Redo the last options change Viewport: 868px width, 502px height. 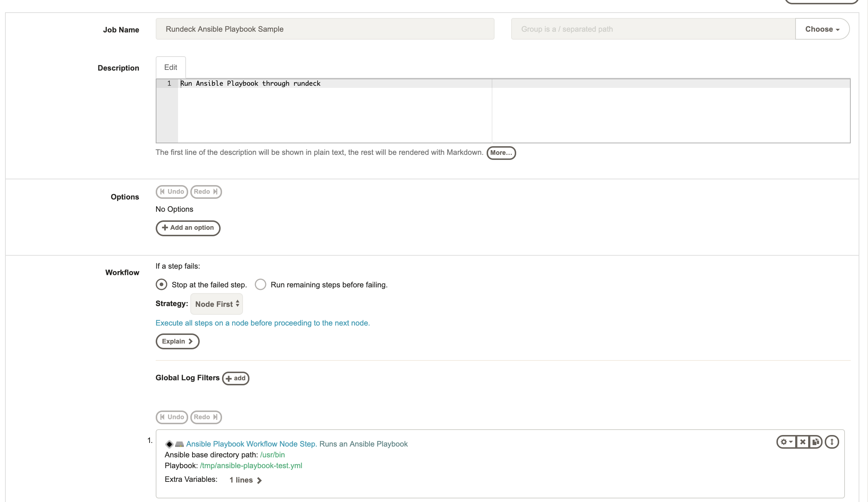206,192
